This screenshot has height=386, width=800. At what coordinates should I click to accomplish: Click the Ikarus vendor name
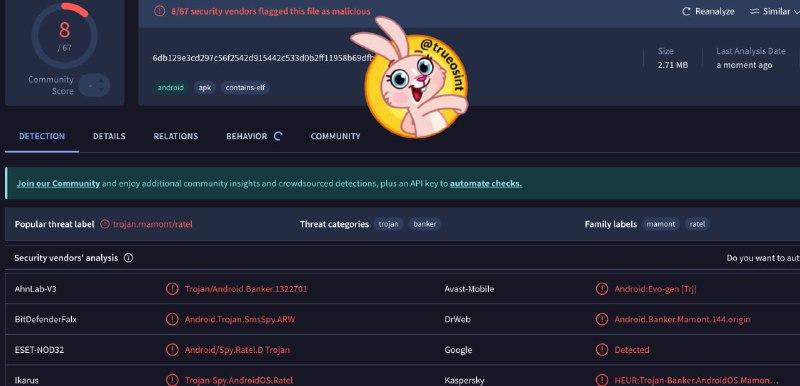tap(27, 380)
